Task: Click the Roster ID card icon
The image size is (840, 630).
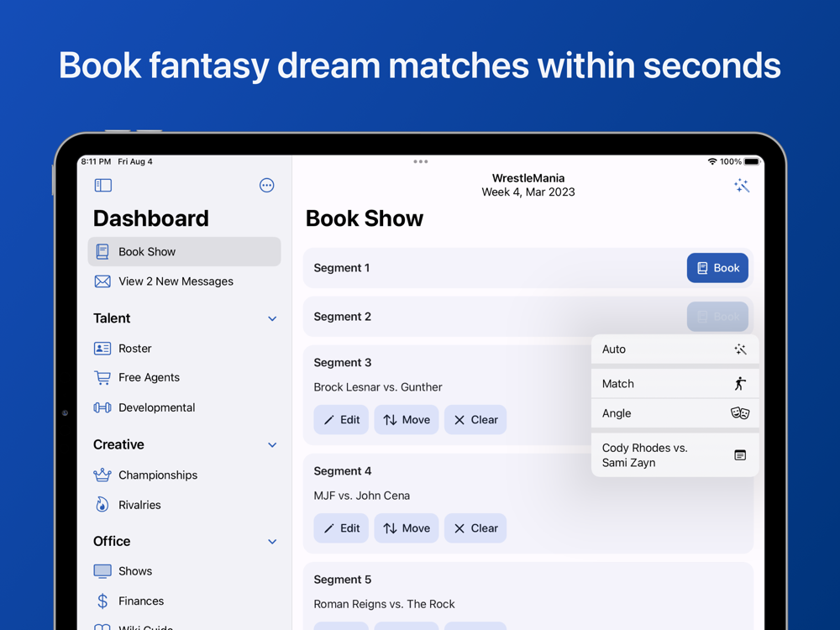Action: point(102,349)
